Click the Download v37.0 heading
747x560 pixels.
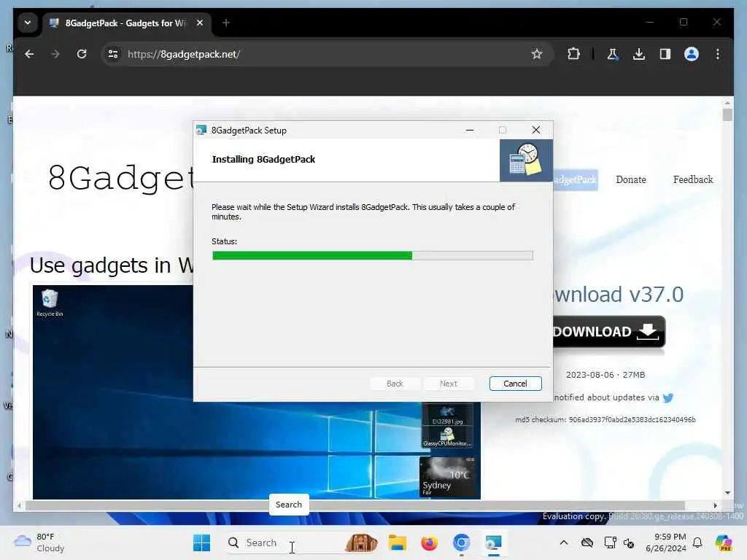(x=619, y=295)
